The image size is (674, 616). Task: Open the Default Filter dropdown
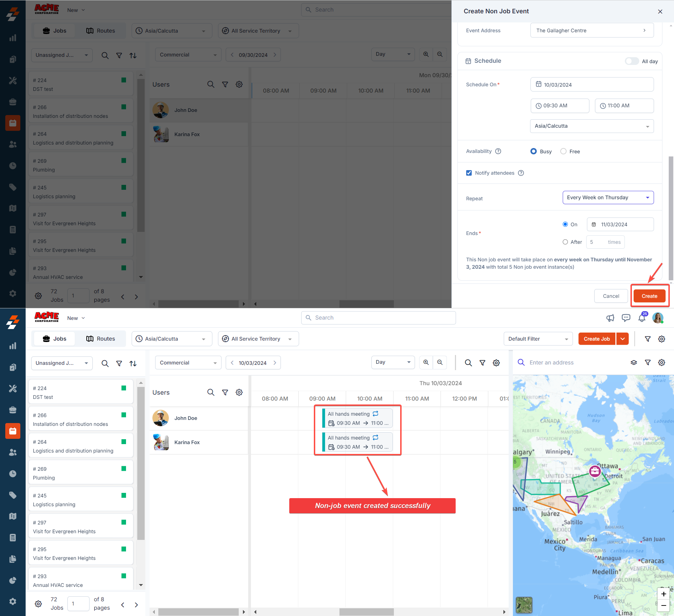point(538,339)
